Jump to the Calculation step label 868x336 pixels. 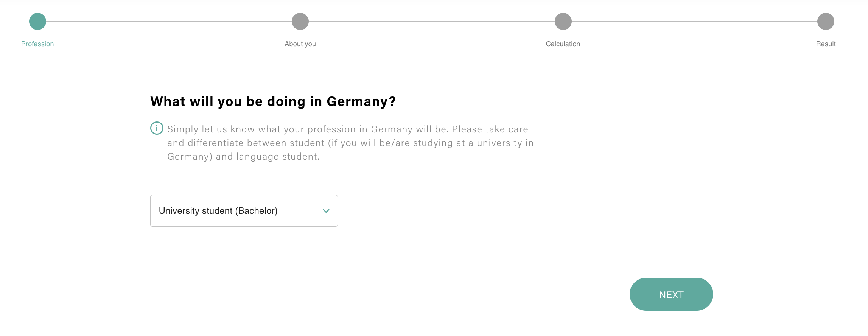click(x=563, y=44)
